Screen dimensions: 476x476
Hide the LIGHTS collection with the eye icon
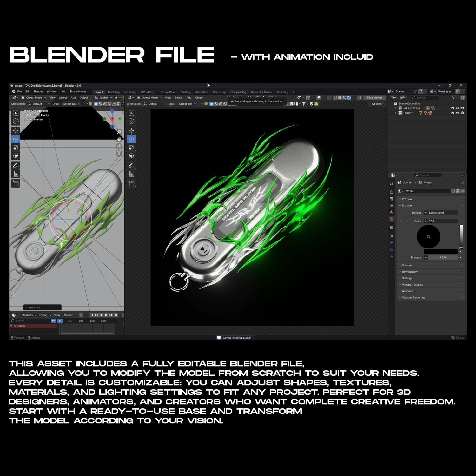(x=458, y=113)
